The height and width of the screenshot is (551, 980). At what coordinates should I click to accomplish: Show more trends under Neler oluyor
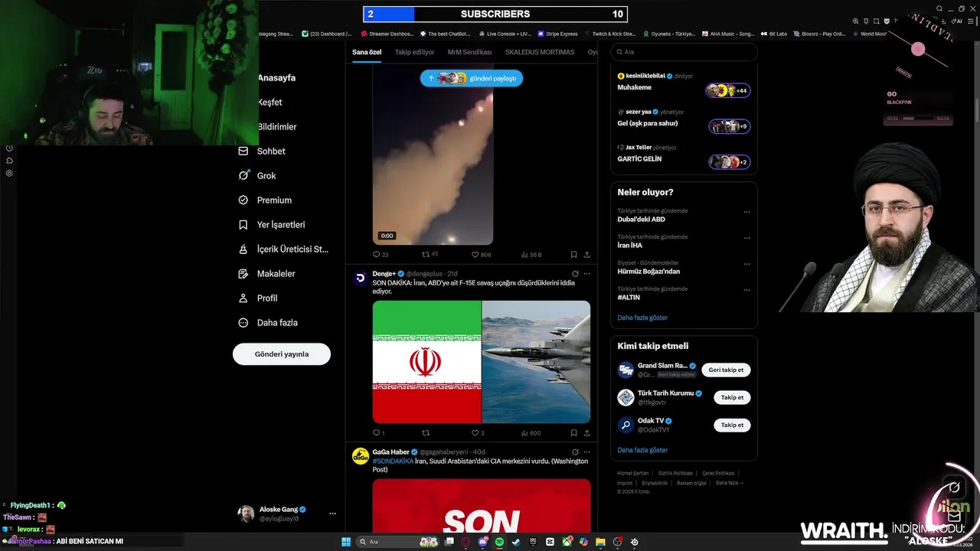tap(642, 318)
